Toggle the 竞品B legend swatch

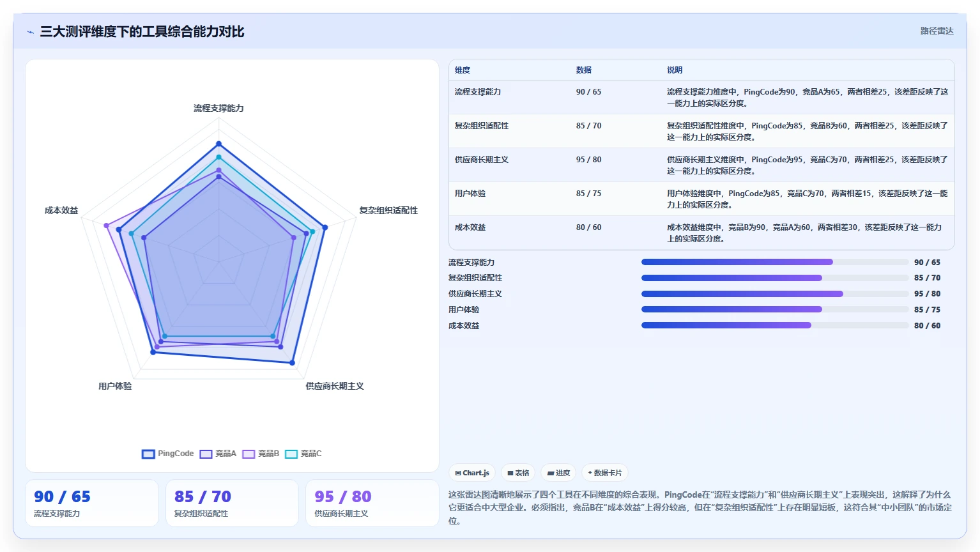[x=249, y=454]
